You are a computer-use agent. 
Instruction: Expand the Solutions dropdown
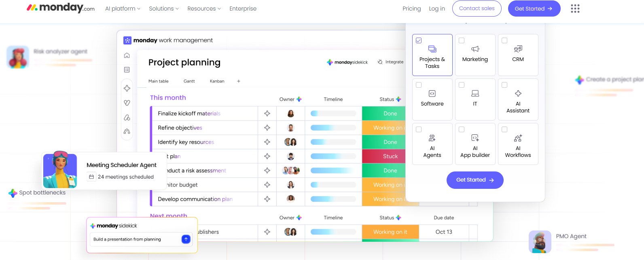[163, 8]
